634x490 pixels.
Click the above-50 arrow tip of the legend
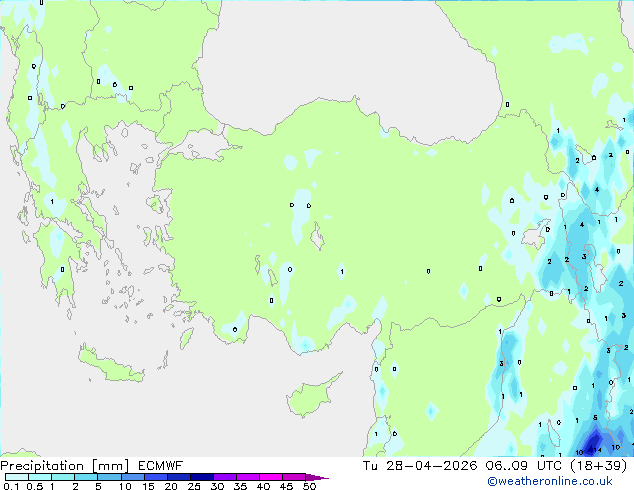pos(317,477)
